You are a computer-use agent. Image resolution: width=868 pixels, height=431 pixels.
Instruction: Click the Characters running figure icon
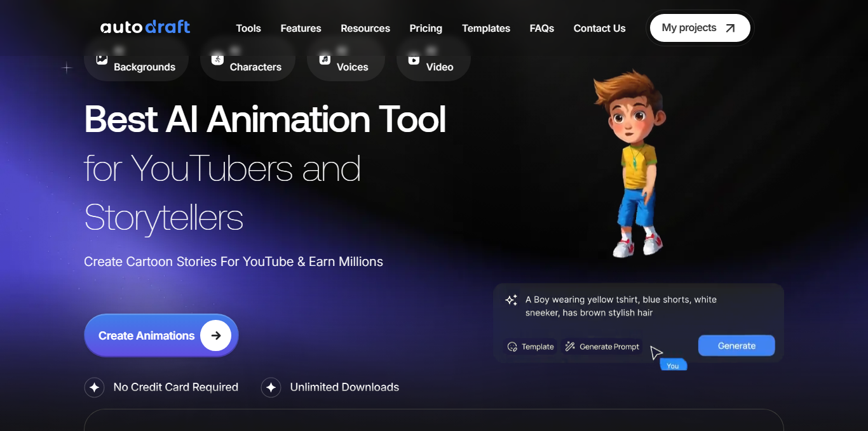coord(218,60)
